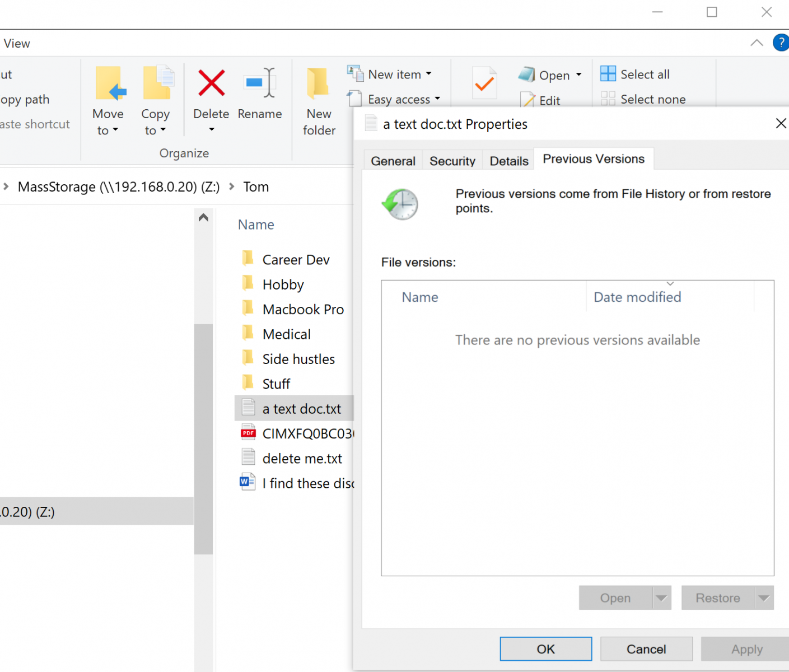Click the Edit pencil icon
The width and height of the screenshot is (789, 672).
click(527, 100)
